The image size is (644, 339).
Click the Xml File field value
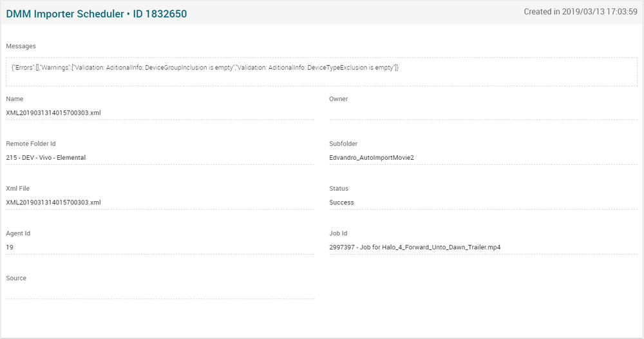pyautogui.click(x=53, y=202)
